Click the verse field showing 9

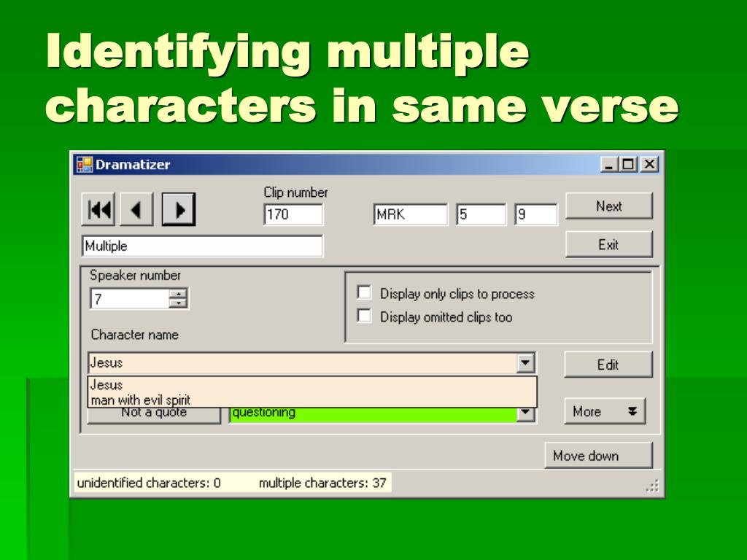coord(535,214)
